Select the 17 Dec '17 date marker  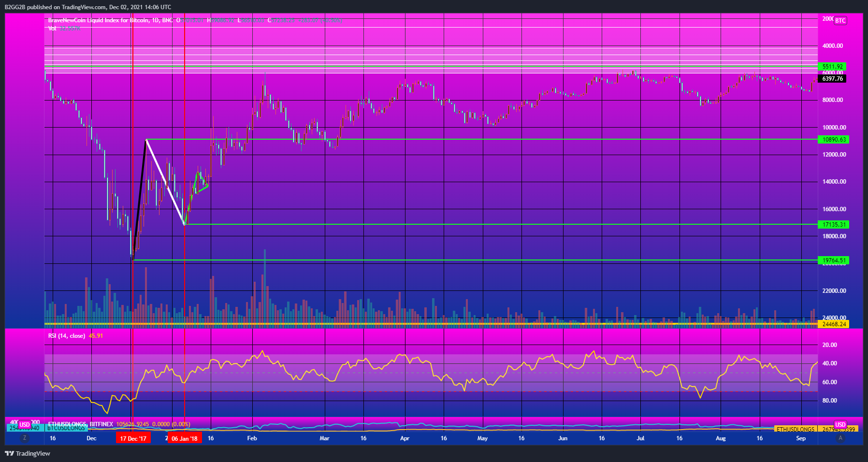(x=133, y=438)
